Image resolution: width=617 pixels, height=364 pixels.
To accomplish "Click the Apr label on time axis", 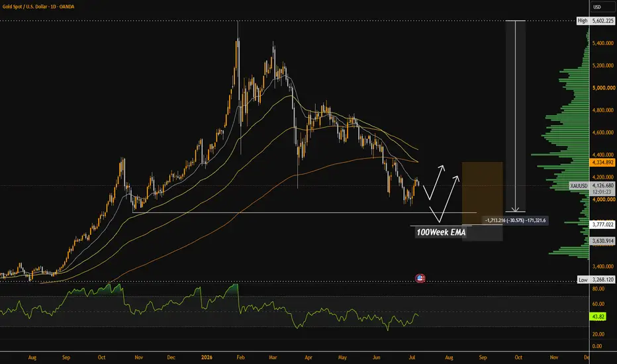I will (x=308, y=357).
